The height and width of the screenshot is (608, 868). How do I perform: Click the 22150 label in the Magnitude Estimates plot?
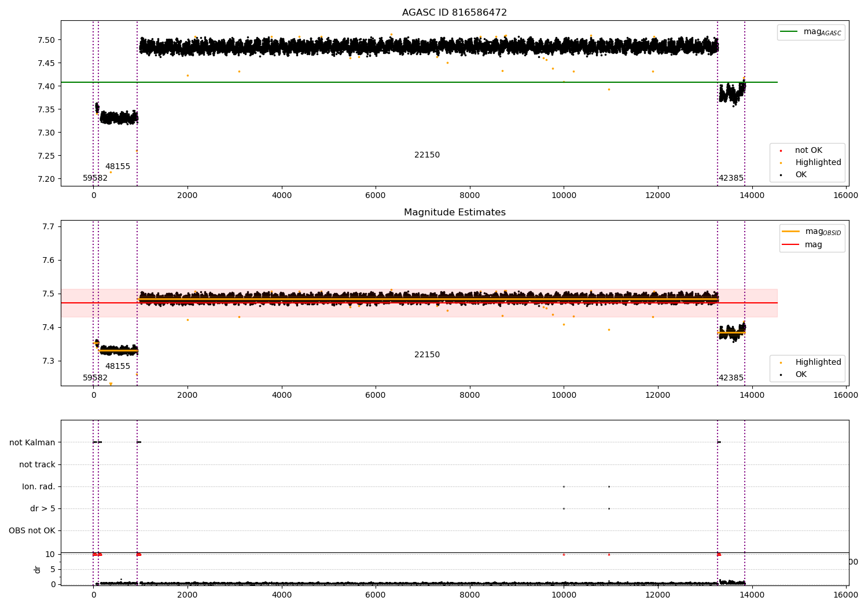point(427,355)
